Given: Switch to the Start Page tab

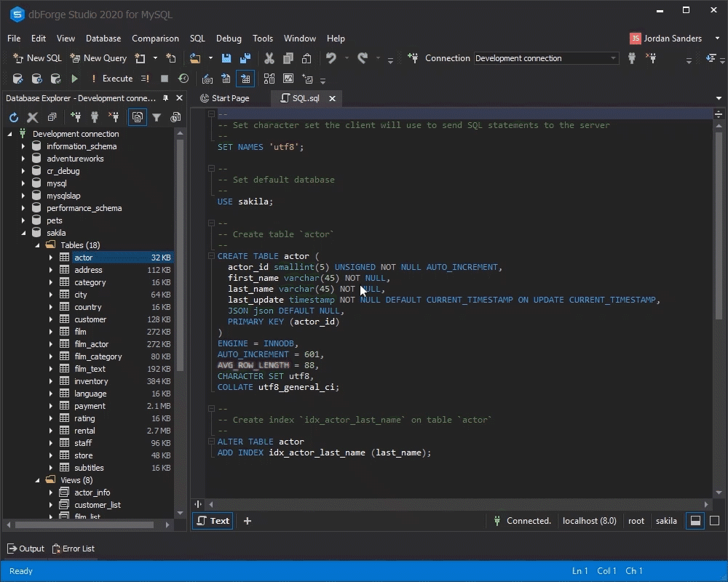Looking at the screenshot, I should click(225, 98).
